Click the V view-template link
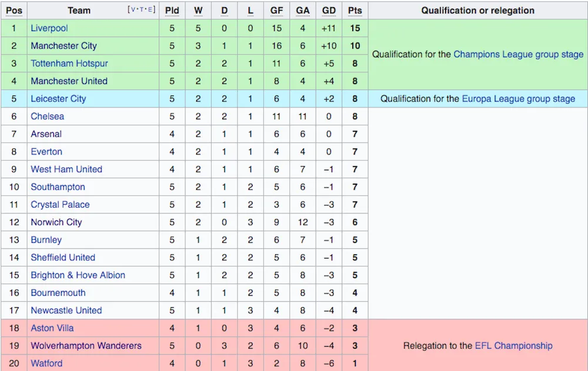 132,9
